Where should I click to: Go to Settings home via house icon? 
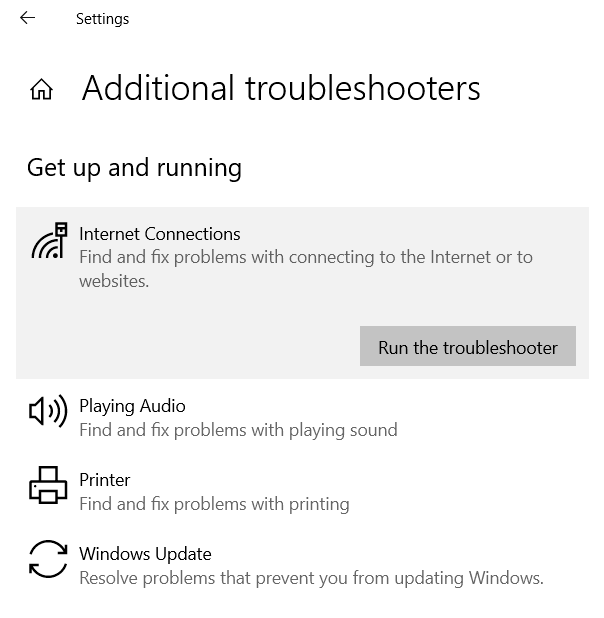coord(41,90)
